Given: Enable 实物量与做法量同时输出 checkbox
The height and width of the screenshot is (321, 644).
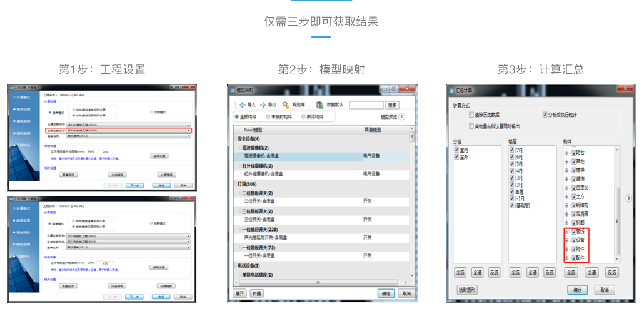Looking at the screenshot, I should coord(471,126).
